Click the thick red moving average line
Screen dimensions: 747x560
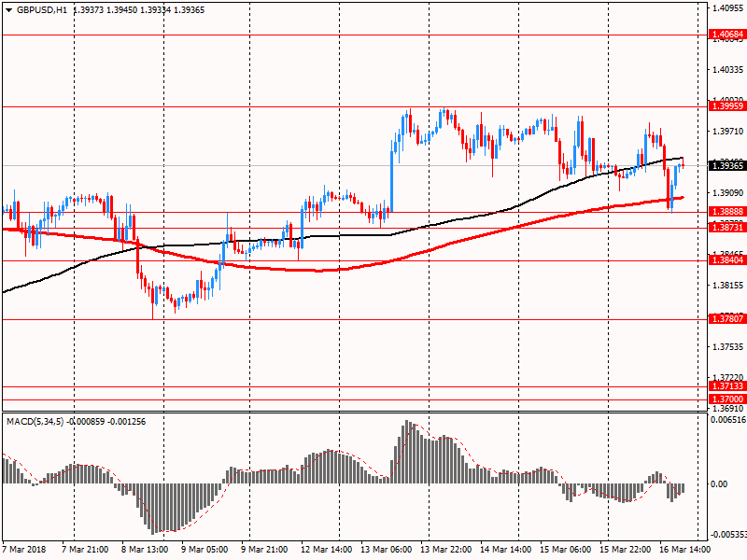point(280,268)
